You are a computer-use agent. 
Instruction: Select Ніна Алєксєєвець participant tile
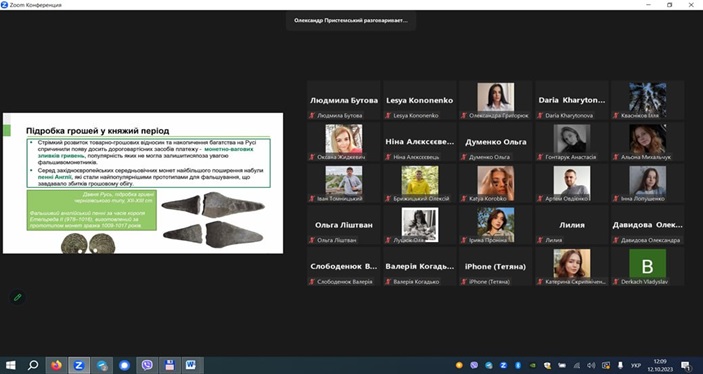point(420,142)
